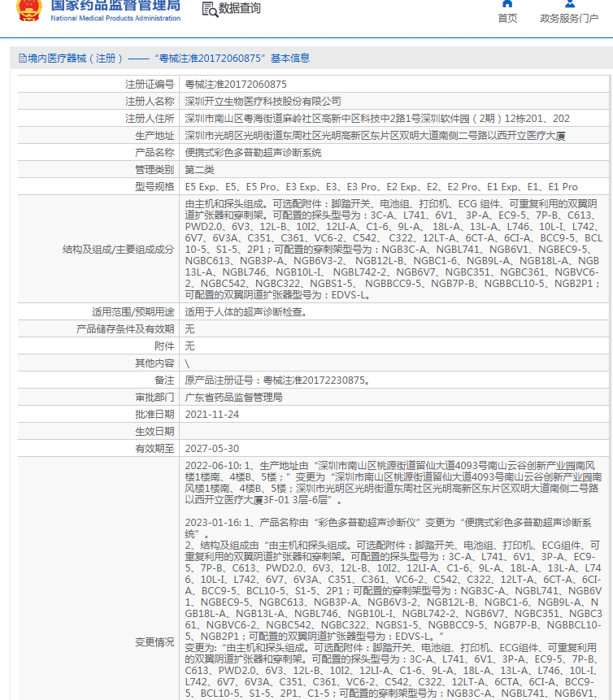Open the 数据查询 search icon

pos(210,9)
